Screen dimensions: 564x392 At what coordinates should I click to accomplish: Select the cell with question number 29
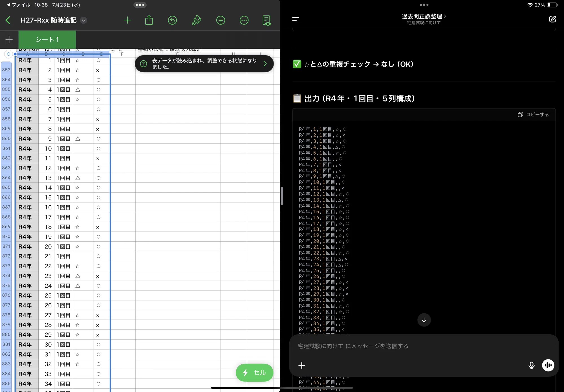[x=47, y=335]
